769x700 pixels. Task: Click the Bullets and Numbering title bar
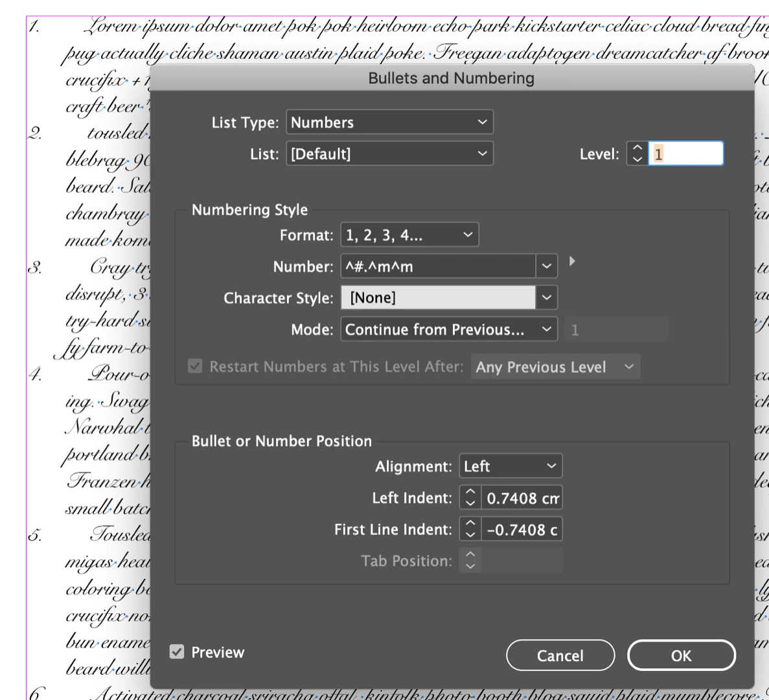[x=451, y=78]
